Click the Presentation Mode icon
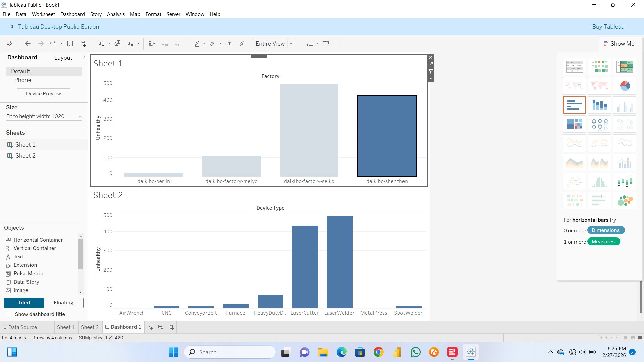 point(326,43)
